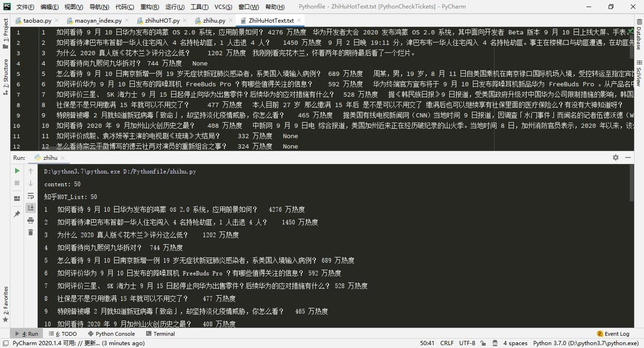Click the 50:41 cursor position indicator

[427, 343]
